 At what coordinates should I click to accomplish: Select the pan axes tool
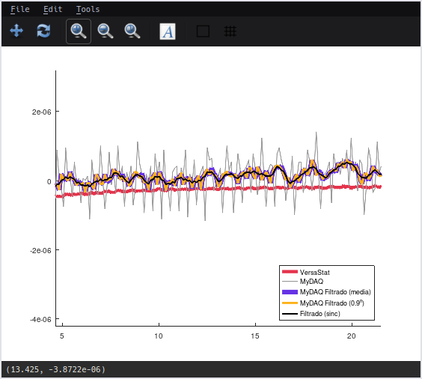tap(17, 31)
